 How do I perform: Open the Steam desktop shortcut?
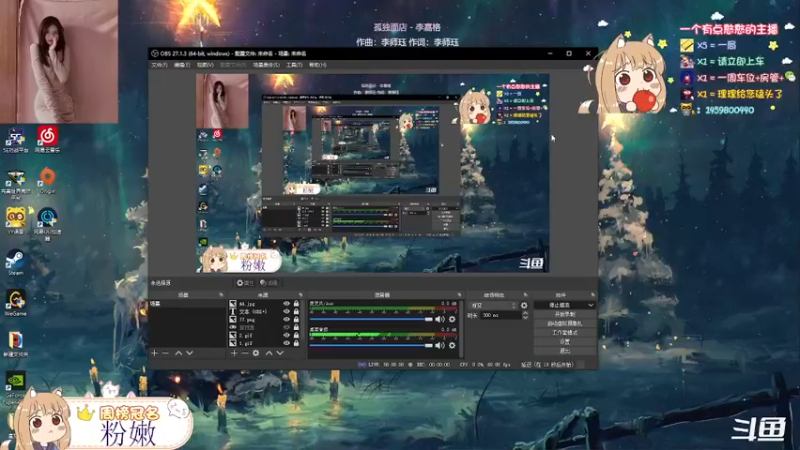[15, 262]
